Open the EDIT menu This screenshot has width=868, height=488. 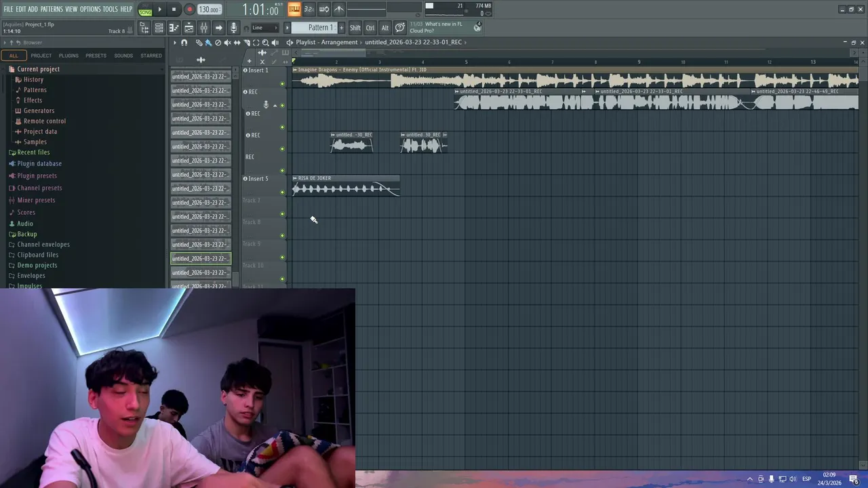(21, 9)
